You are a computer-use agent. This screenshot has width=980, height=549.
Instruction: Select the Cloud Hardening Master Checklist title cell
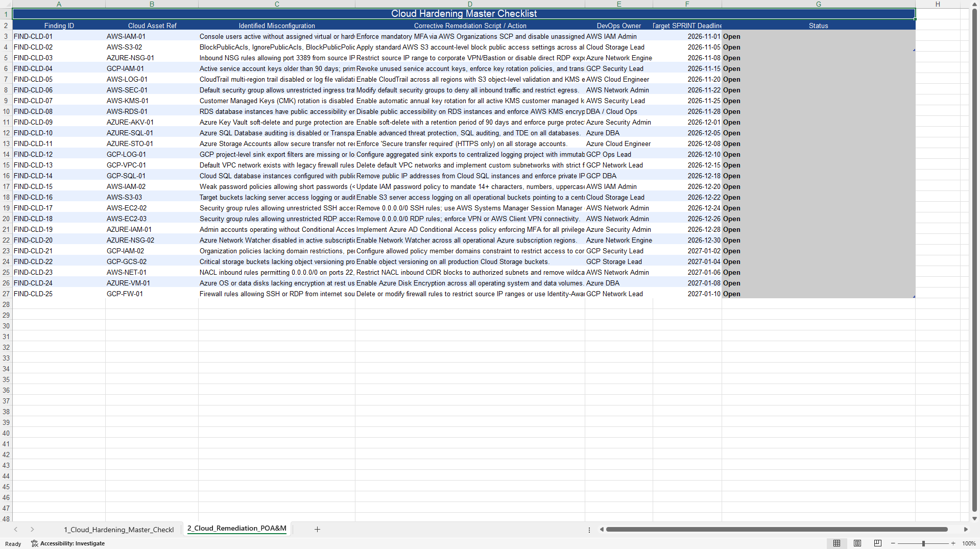tap(464, 14)
